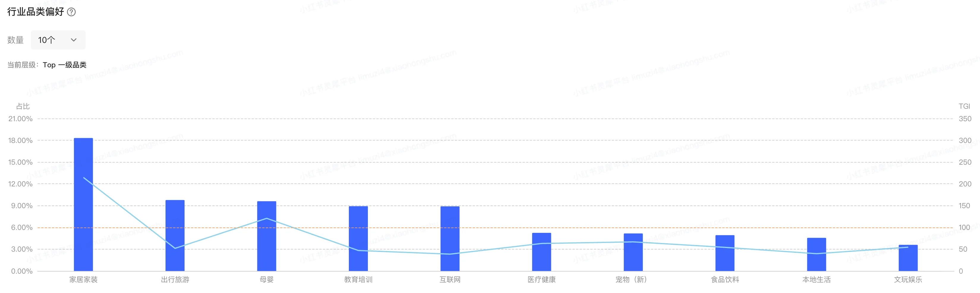Select the Top 一级品类 level link
The image size is (980, 293).
tap(64, 65)
